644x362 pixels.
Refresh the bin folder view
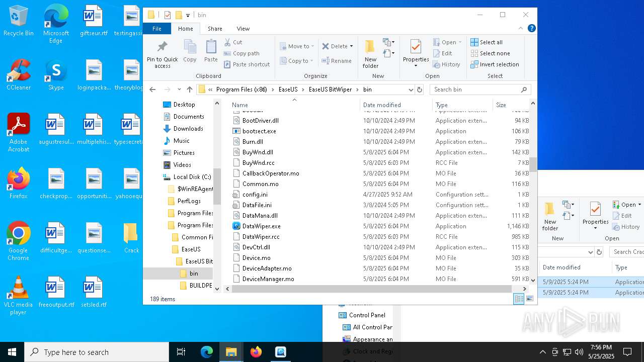(420, 89)
